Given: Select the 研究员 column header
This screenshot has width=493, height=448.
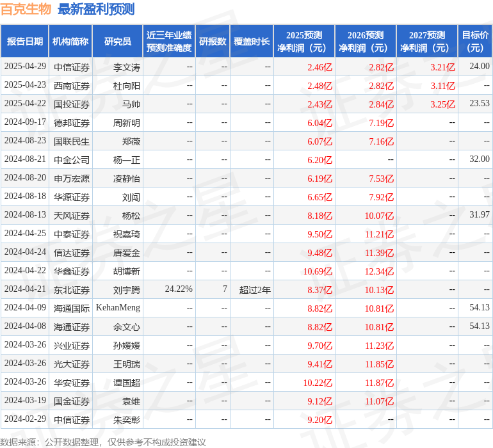Looking at the screenshot, I should [118, 41].
